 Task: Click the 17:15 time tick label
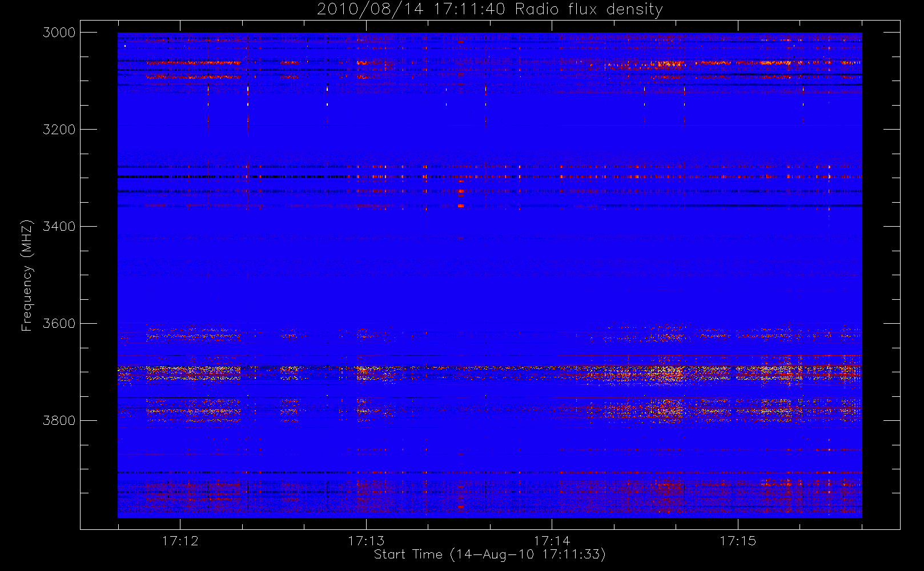point(738,541)
